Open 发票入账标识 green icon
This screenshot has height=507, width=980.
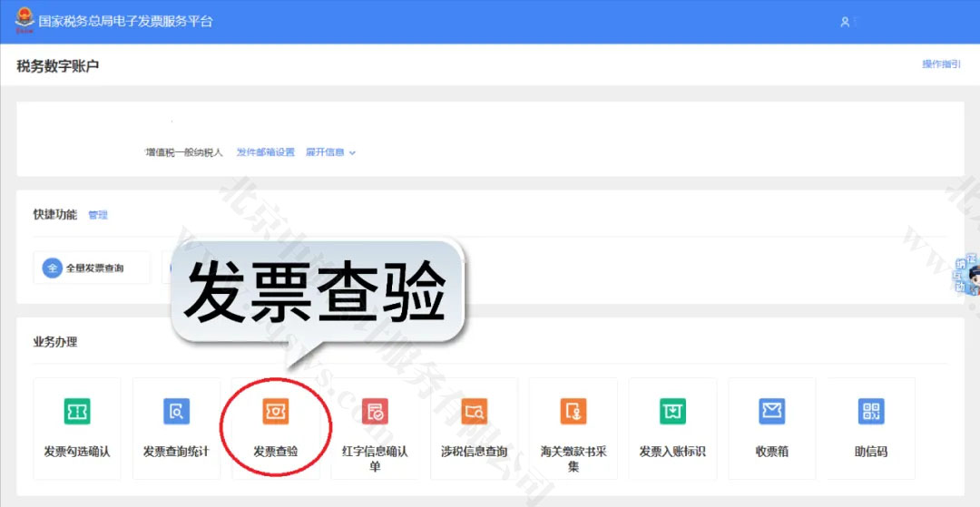(672, 412)
